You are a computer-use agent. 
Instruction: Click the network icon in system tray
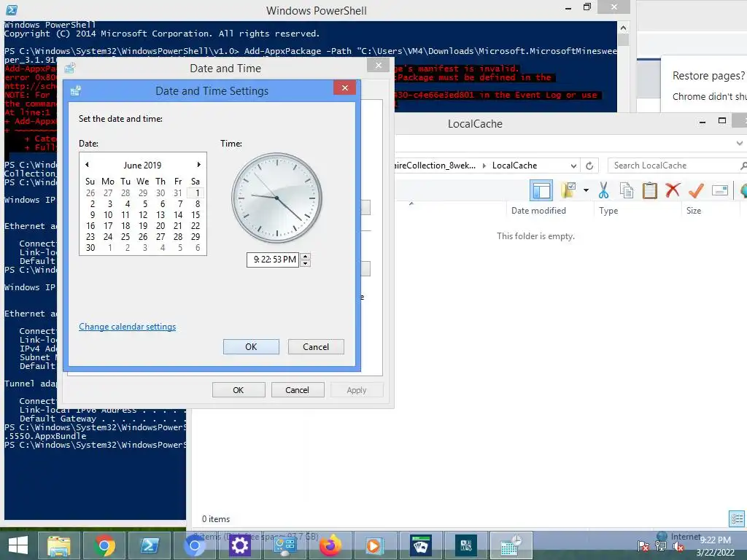tap(661, 546)
